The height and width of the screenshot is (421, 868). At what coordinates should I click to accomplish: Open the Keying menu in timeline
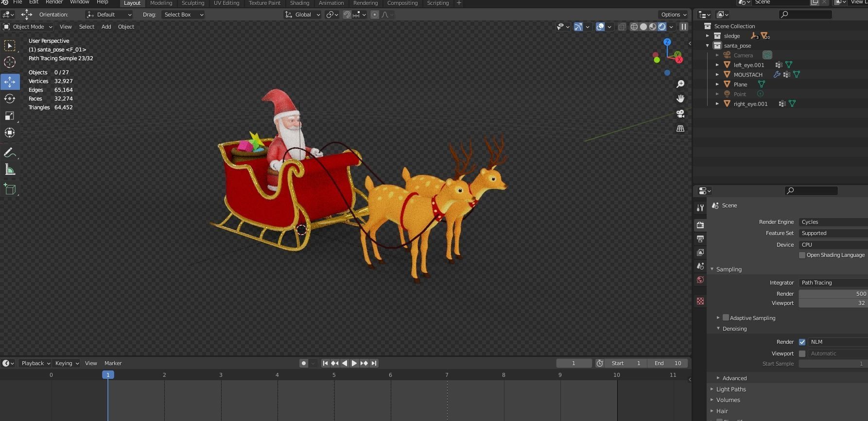[x=67, y=363]
